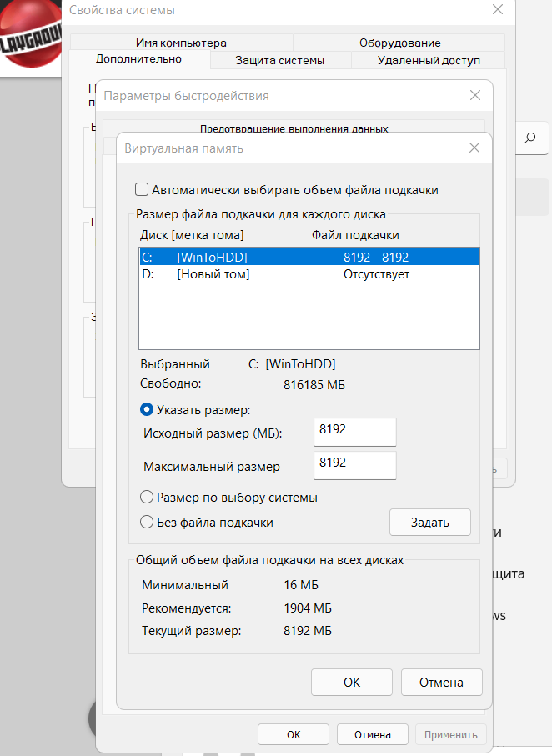Screen dimensions: 552x756
Task: Open the Удаленный доступ tab
Action: pyautogui.click(x=429, y=60)
